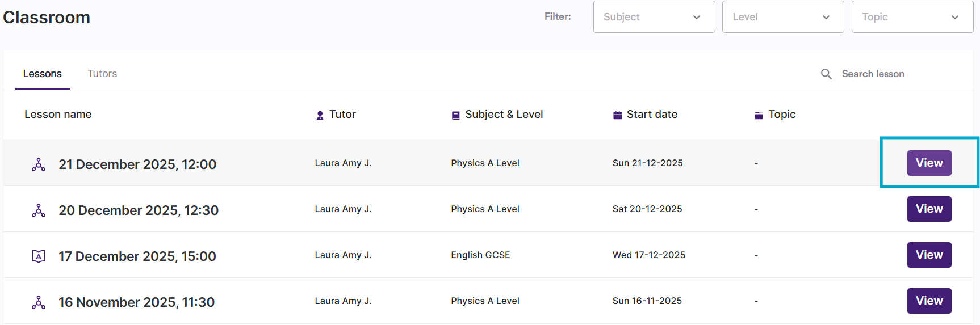Click the physics icon beside the 21 December lesson

pyautogui.click(x=39, y=164)
